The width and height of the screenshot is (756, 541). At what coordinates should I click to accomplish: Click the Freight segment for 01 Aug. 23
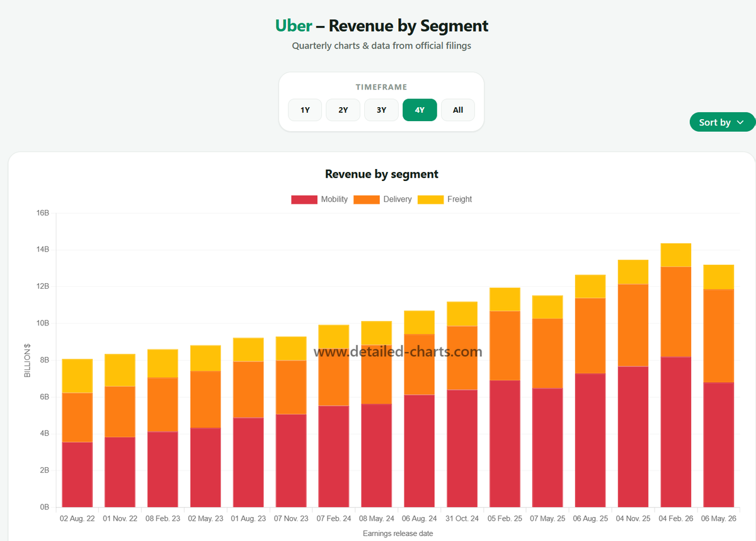pyautogui.click(x=248, y=349)
